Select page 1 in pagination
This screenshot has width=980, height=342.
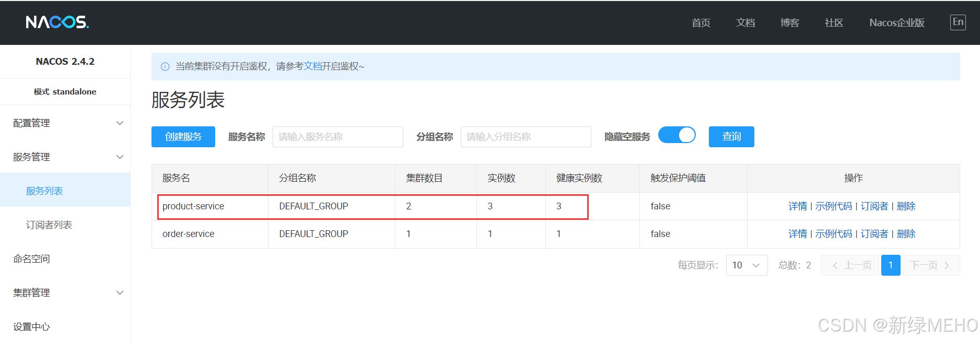click(x=891, y=265)
